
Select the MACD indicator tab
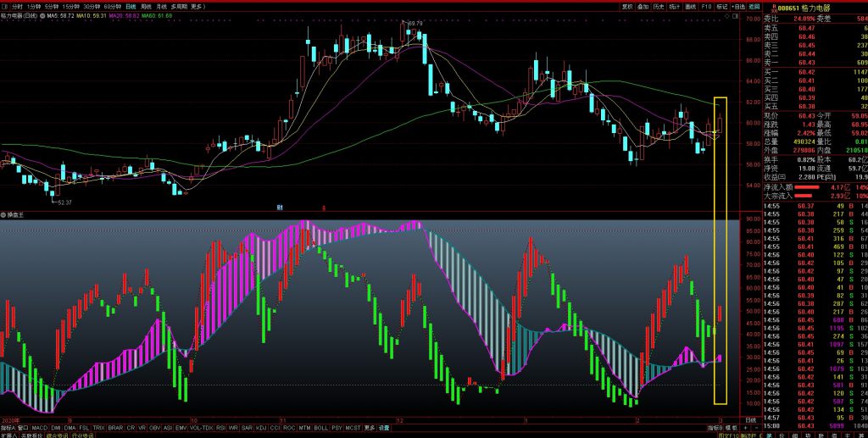click(x=40, y=428)
